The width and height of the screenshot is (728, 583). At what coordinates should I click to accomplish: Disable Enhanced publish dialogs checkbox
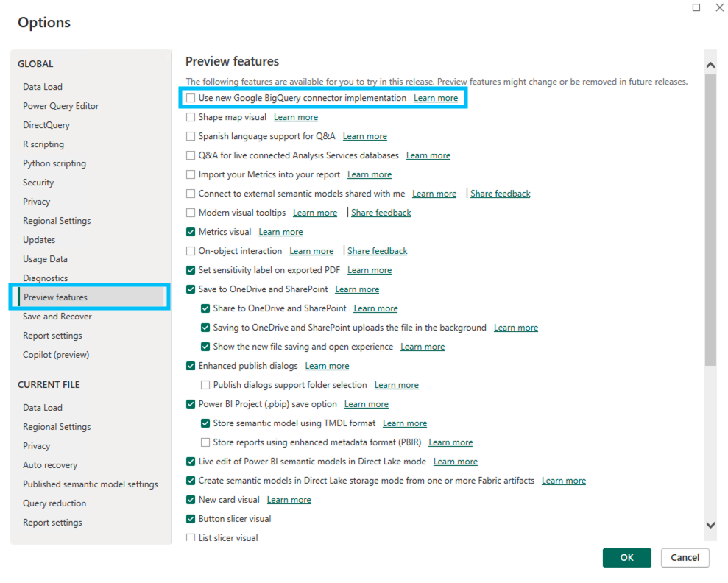pos(191,366)
